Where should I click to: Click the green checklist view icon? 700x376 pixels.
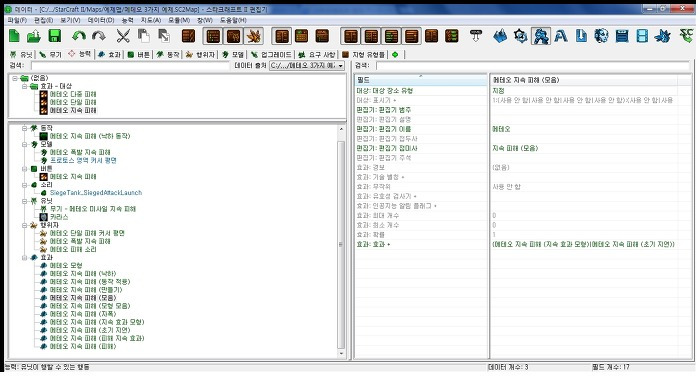[452, 36]
